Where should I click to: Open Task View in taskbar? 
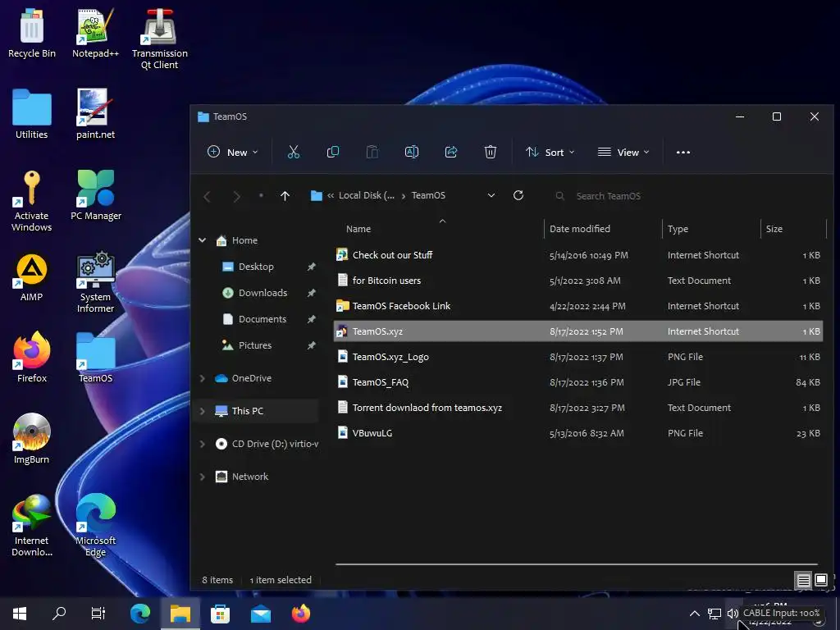(x=98, y=614)
